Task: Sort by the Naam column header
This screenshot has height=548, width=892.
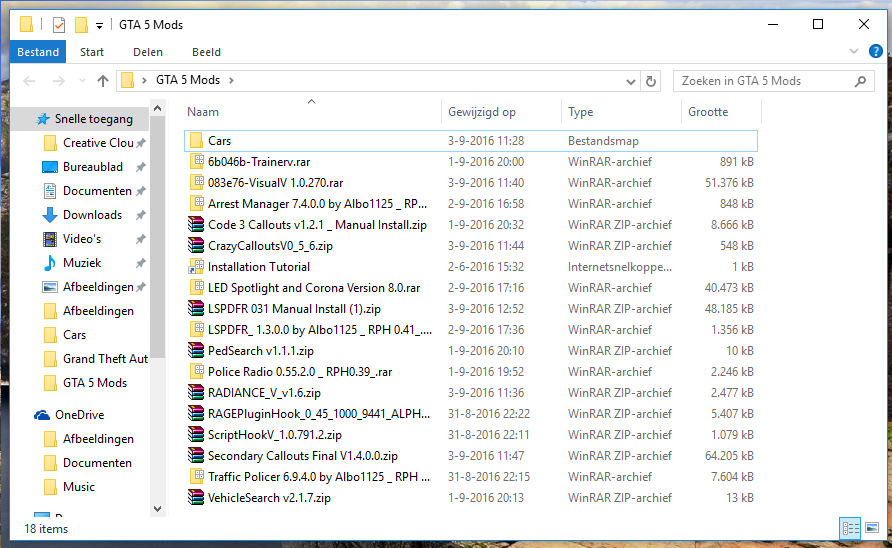Action: tap(203, 112)
